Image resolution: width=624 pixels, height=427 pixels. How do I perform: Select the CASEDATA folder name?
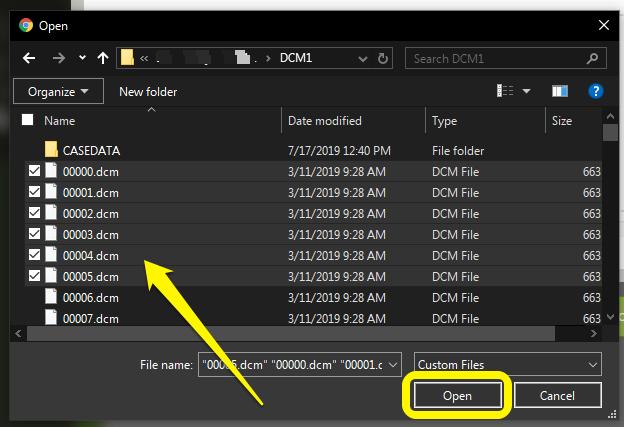92,151
